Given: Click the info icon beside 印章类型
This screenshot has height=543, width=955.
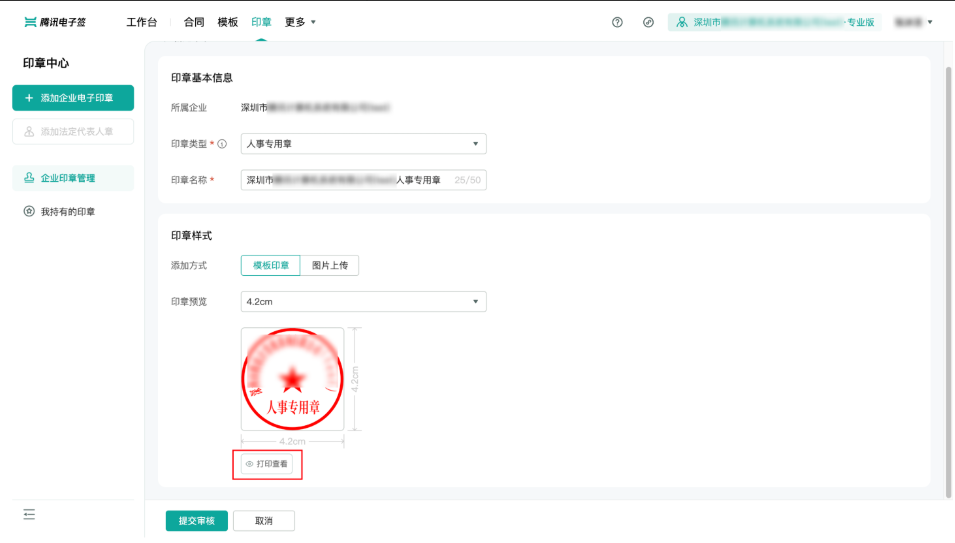Looking at the screenshot, I should (x=222, y=144).
